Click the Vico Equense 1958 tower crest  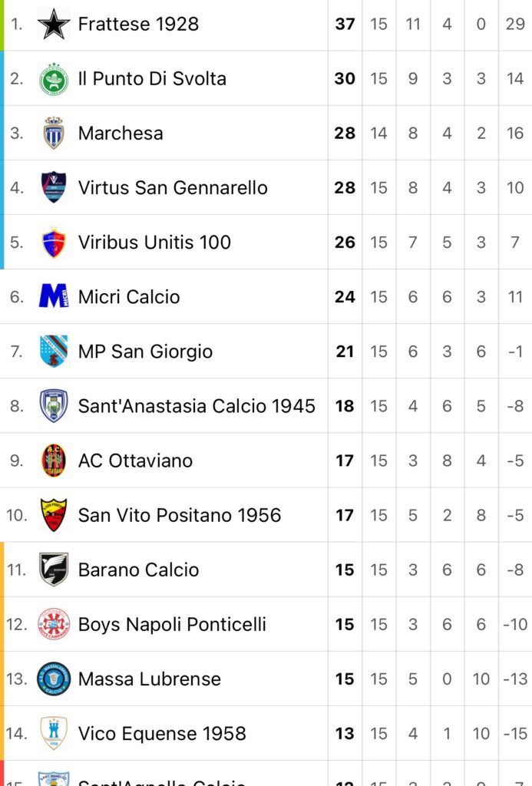tap(54, 733)
